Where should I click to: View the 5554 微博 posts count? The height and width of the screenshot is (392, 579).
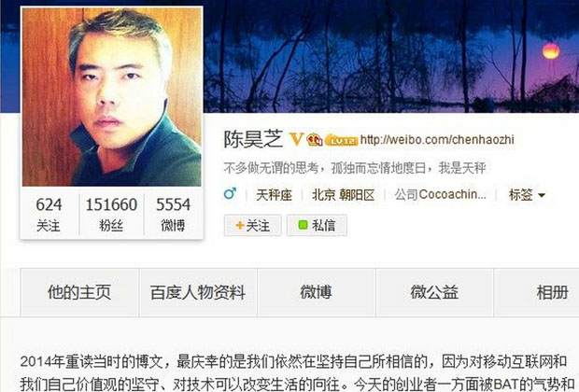point(173,214)
